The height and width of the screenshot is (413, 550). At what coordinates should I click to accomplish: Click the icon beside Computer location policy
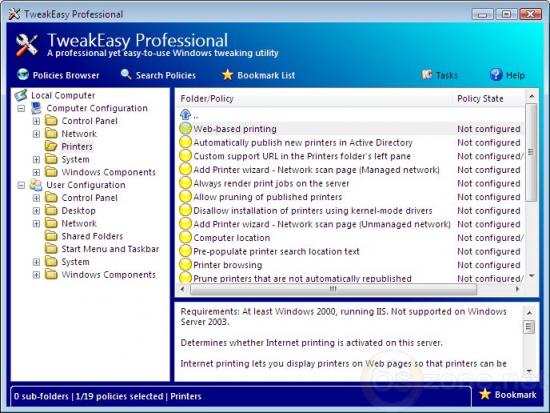click(x=185, y=238)
